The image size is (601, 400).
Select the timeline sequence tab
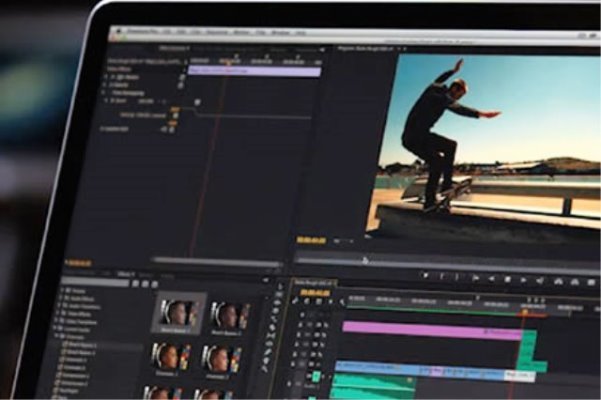click(x=314, y=283)
